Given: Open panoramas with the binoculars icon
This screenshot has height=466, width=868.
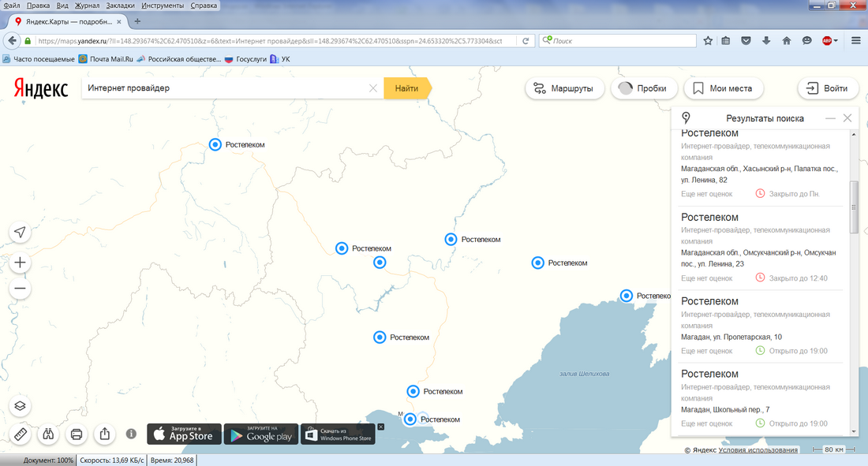Looking at the screenshot, I should tap(48, 434).
